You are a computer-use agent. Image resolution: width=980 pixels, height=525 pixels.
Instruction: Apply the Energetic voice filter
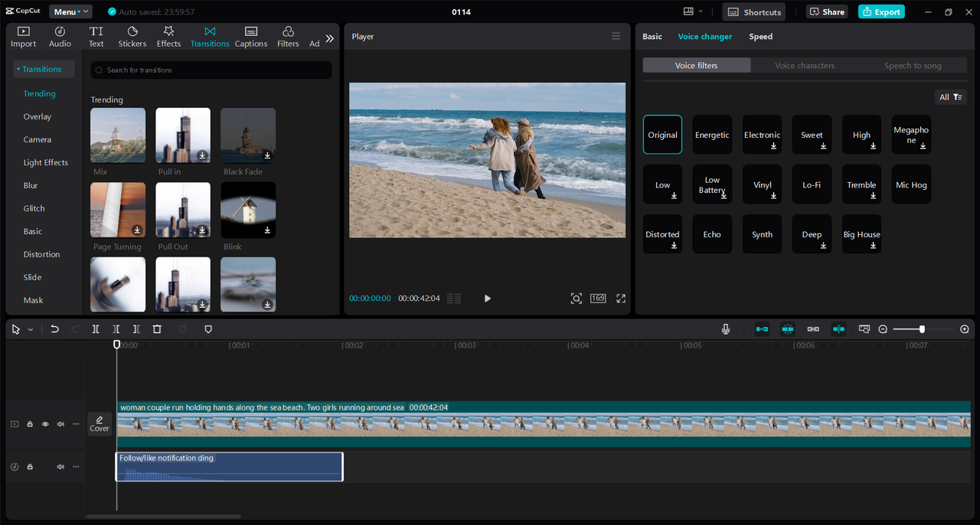[712, 135]
